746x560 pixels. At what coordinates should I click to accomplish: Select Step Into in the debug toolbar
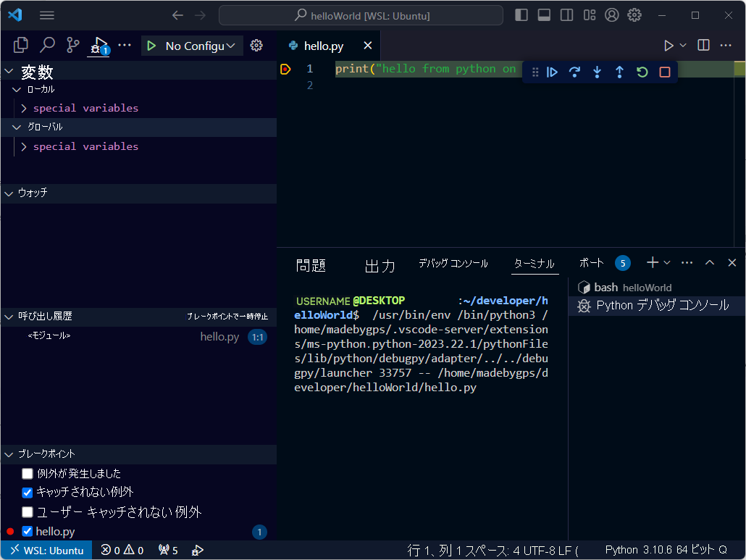coord(597,72)
